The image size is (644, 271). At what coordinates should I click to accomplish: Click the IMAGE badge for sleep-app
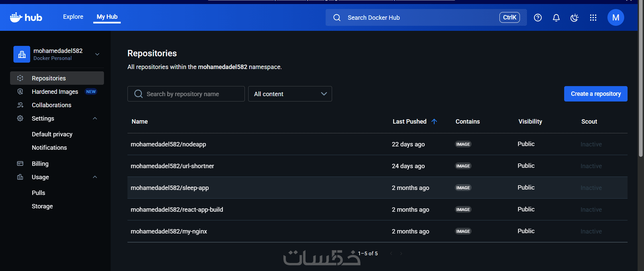click(x=463, y=188)
